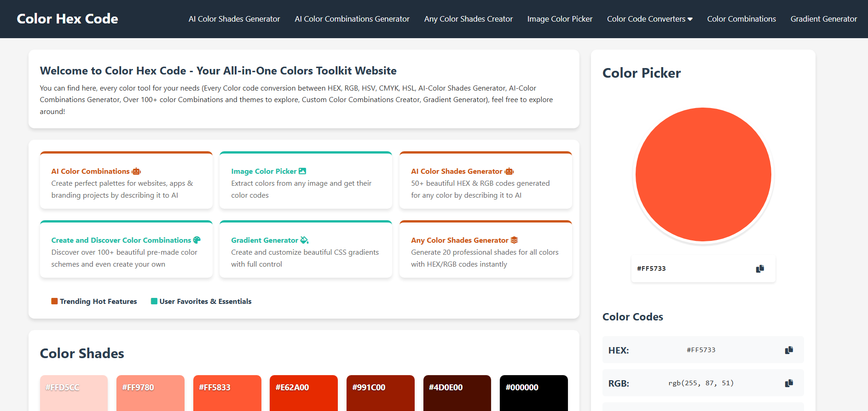Open Gradient Generator in the navbar
This screenshot has height=411, width=868.
824,19
